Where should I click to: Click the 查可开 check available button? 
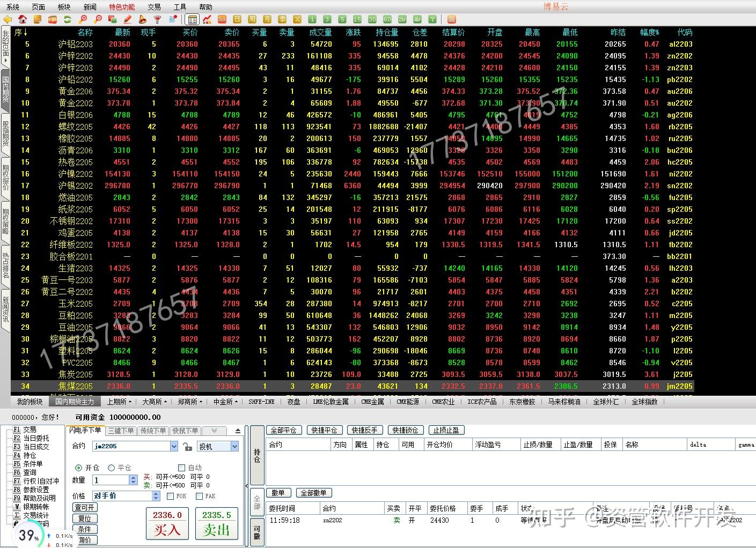[x=85, y=507]
